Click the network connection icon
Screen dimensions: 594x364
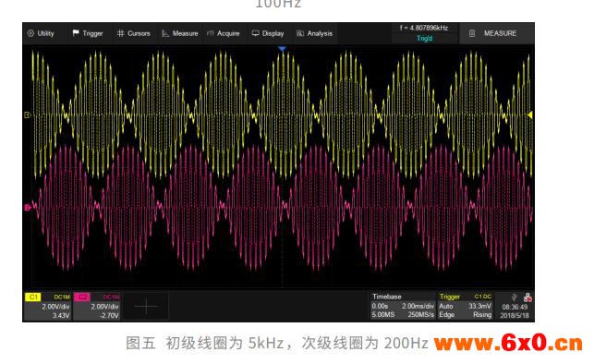(527, 297)
